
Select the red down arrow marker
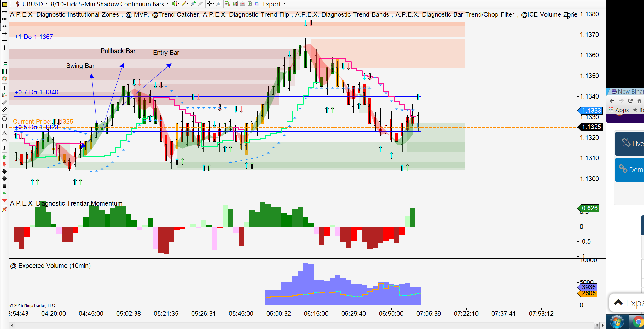pyautogui.click(x=4, y=164)
